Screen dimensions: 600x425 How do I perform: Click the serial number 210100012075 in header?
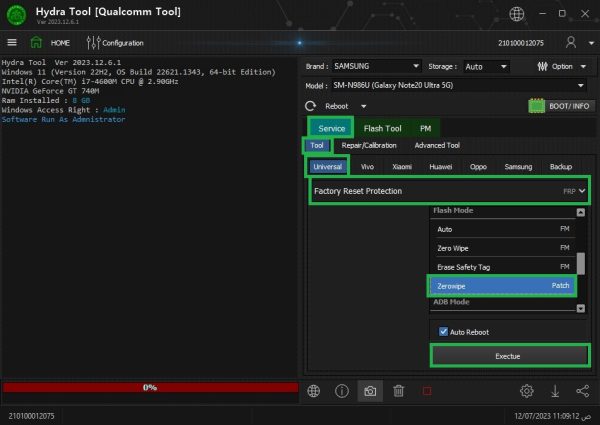point(520,43)
